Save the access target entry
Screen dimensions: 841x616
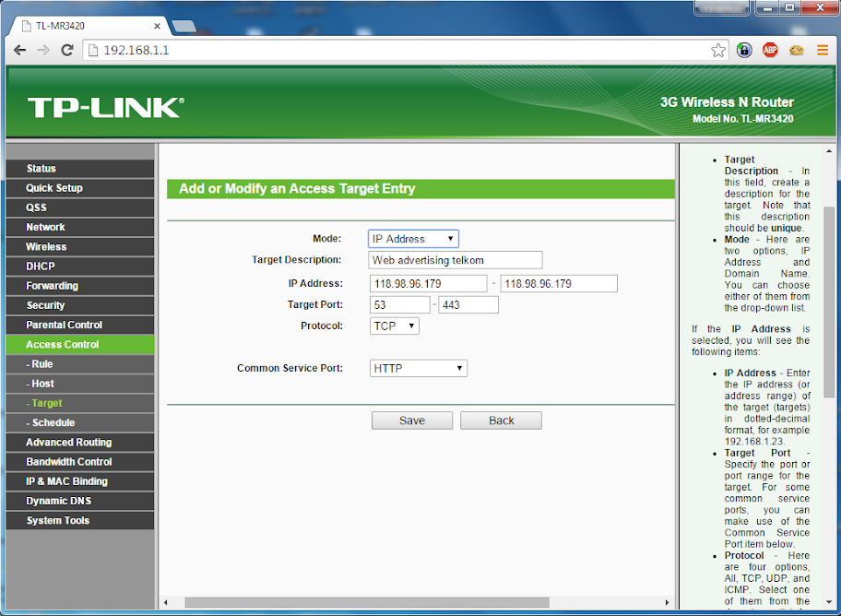412,421
